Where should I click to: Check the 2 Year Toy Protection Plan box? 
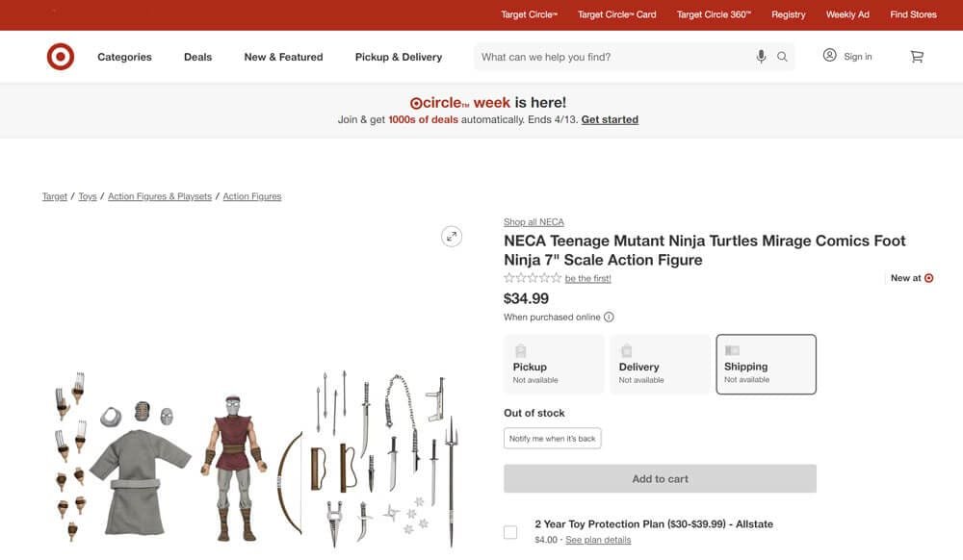509,530
